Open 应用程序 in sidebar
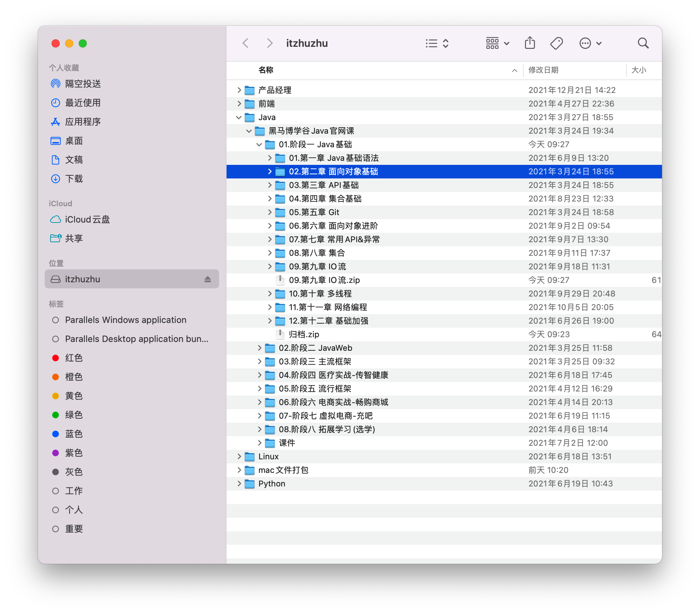The width and height of the screenshot is (700, 614). tap(132, 122)
